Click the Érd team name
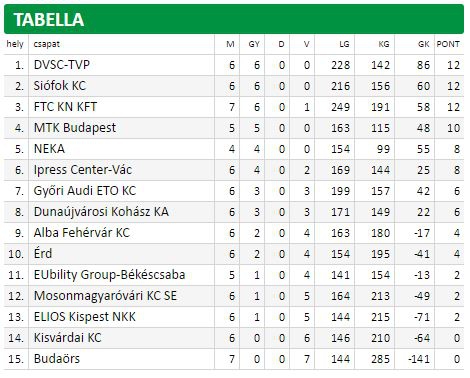This screenshot has height=378, width=470. point(43,253)
